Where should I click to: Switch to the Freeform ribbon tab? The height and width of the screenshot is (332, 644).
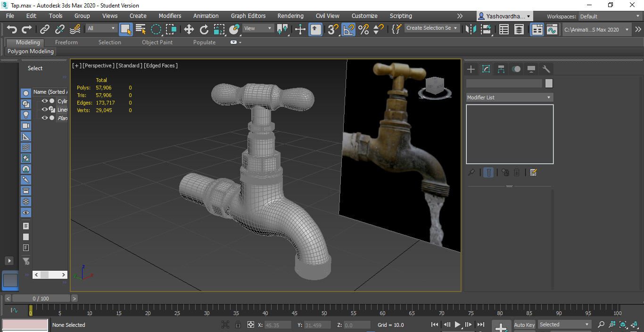[x=66, y=42]
